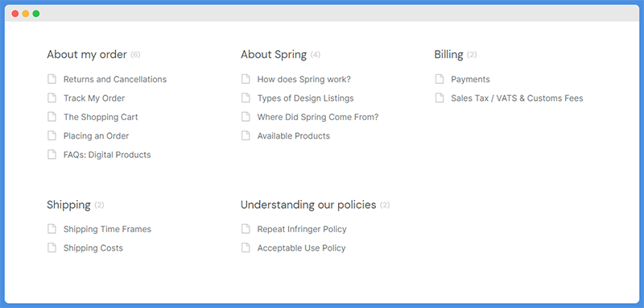Open Types of Design Listings article
644x308 pixels.
[306, 98]
